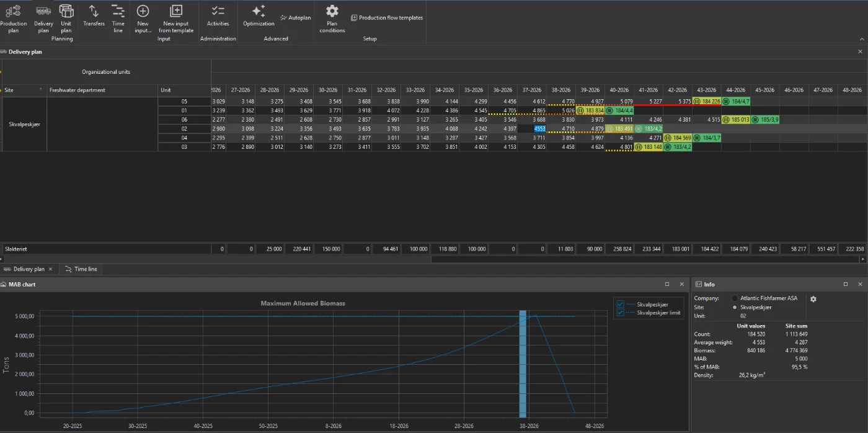
Task: Click the Organizational units header
Action: [106, 72]
